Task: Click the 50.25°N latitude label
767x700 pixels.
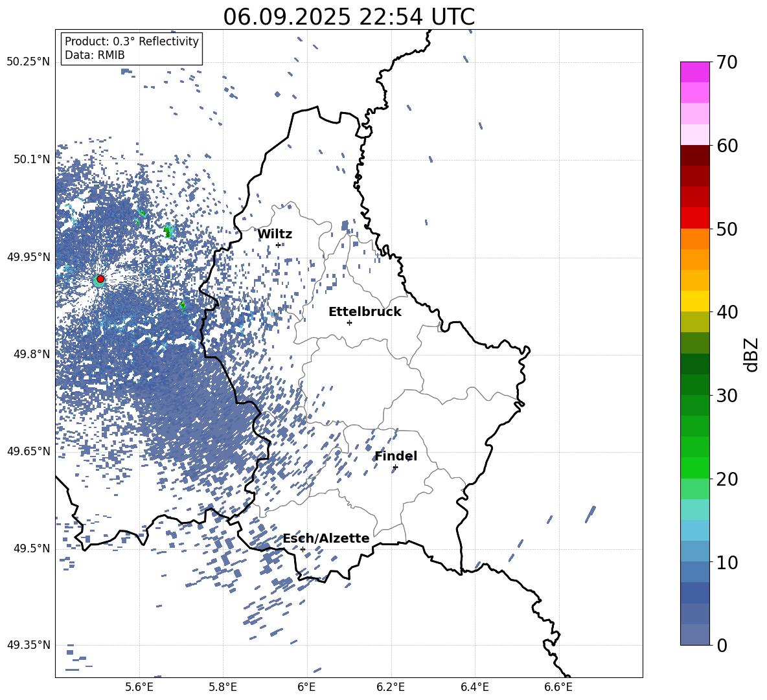Action: (x=29, y=62)
